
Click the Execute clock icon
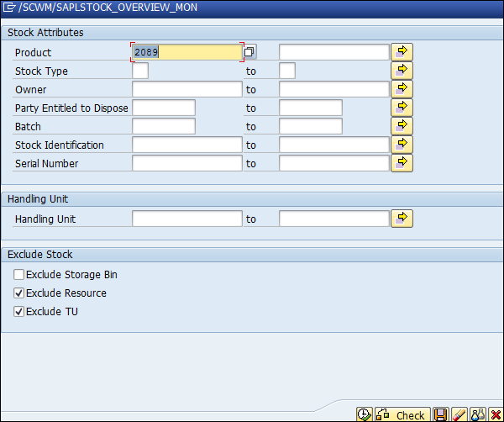(x=365, y=414)
